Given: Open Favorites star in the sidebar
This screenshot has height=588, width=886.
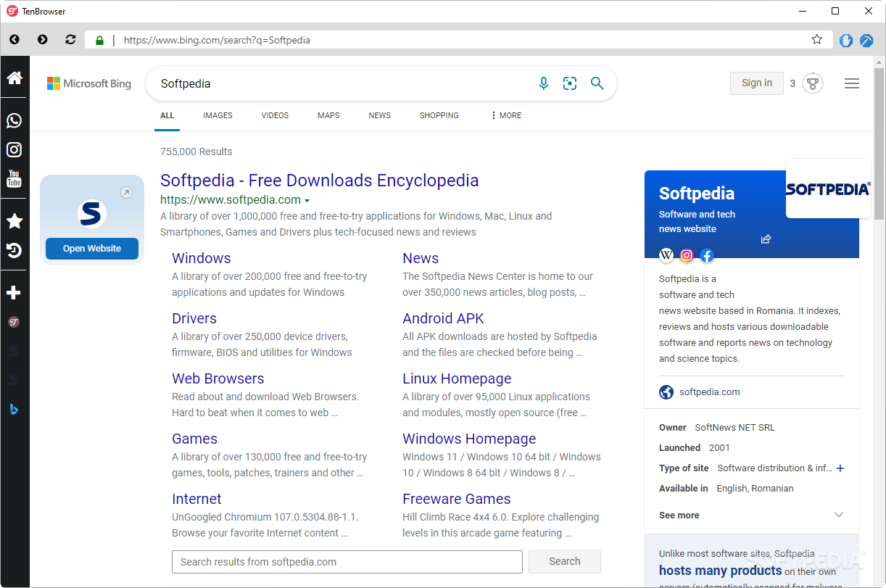Looking at the screenshot, I should (x=15, y=221).
